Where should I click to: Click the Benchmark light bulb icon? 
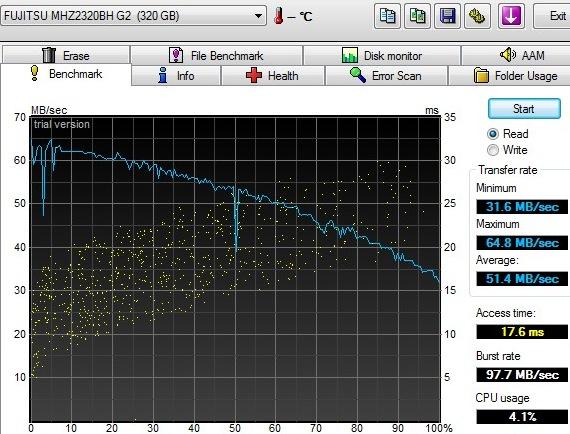(35, 73)
